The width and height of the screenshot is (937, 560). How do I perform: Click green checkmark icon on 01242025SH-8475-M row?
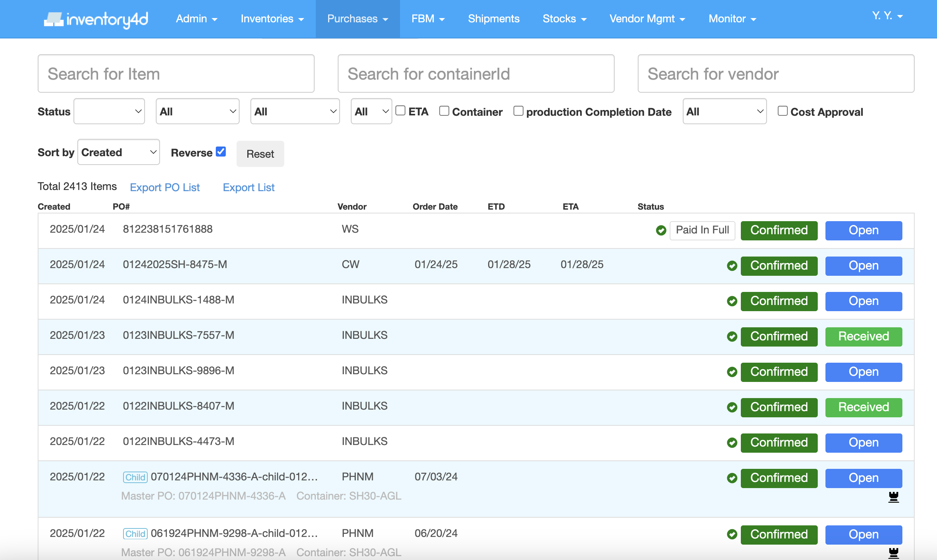pos(732,266)
